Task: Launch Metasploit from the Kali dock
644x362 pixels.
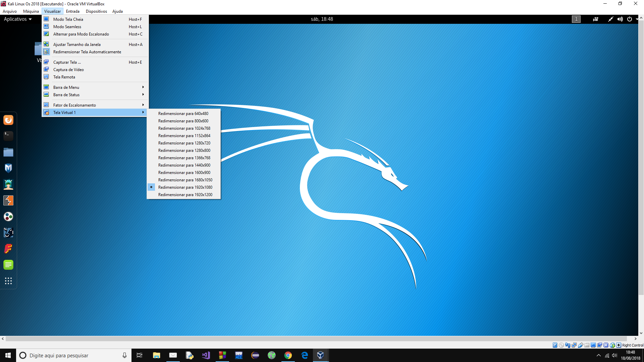Action: (8, 168)
